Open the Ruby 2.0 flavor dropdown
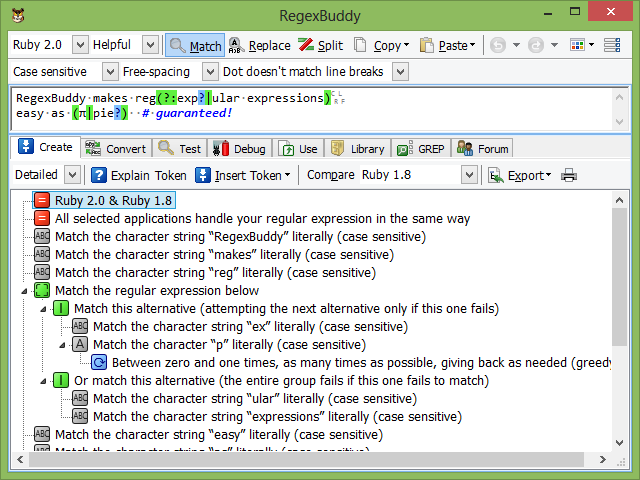The image size is (640, 480). coord(80,44)
